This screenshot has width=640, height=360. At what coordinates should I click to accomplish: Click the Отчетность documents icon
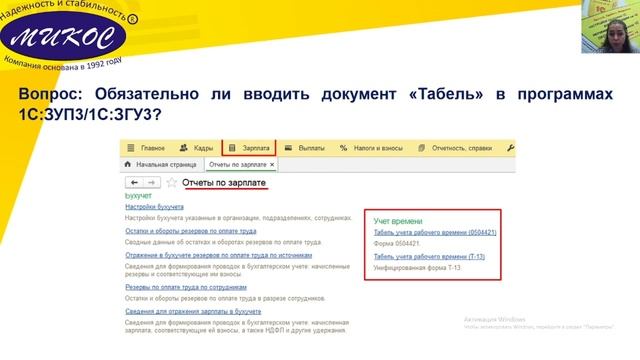422,148
